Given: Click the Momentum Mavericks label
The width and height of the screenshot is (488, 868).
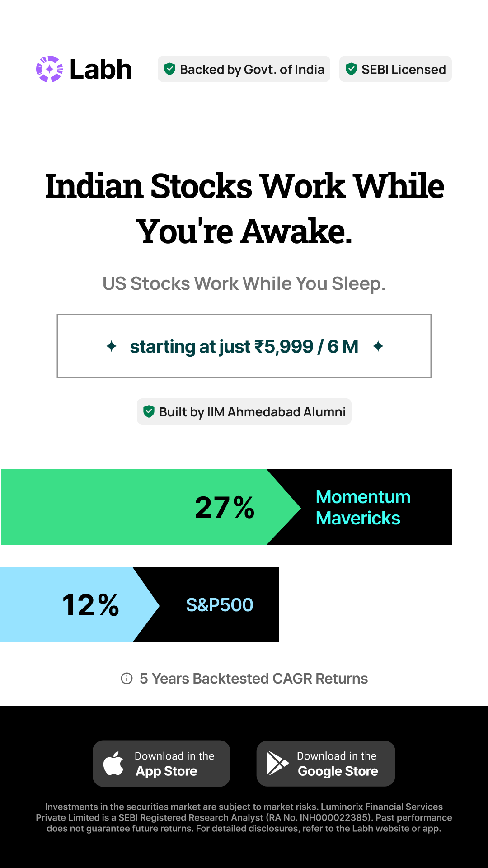Looking at the screenshot, I should click(x=363, y=507).
